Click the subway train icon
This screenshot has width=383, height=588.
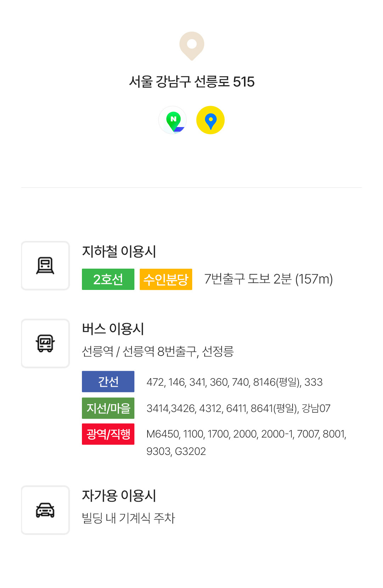[45, 265]
